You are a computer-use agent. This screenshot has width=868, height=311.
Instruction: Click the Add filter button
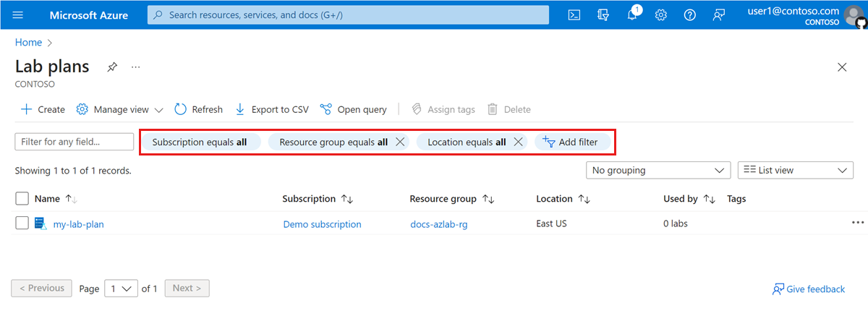[x=571, y=142]
